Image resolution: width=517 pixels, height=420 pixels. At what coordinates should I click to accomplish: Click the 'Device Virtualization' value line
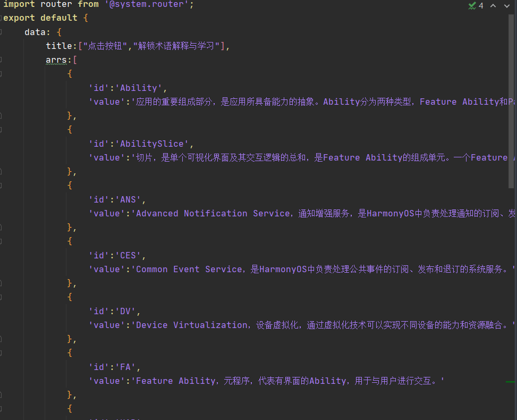coord(301,325)
